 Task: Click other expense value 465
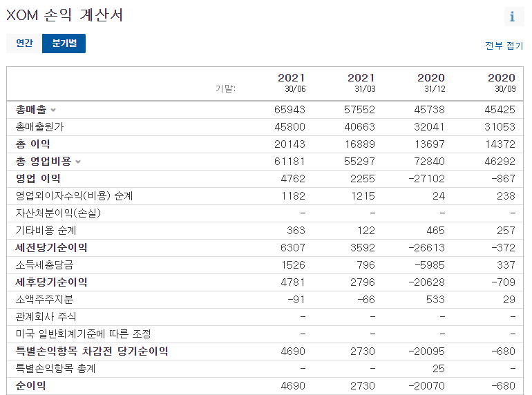436,230
